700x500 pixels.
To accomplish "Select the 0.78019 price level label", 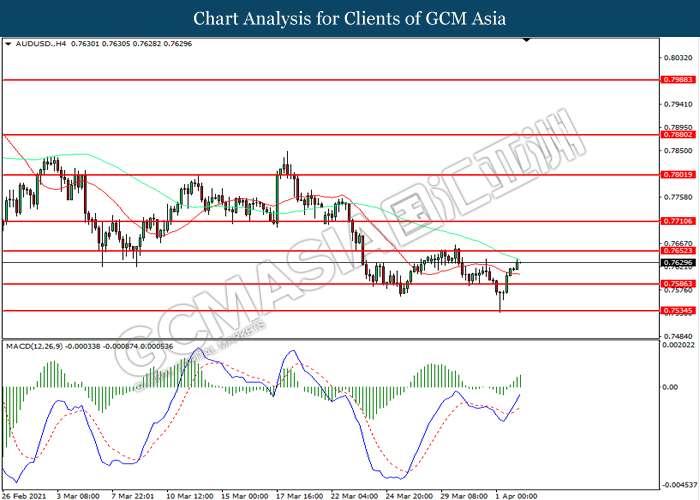I will 678,175.
